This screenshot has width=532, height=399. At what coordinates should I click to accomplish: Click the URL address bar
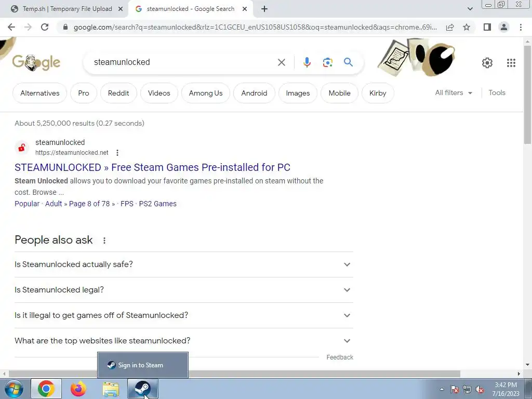point(255,27)
